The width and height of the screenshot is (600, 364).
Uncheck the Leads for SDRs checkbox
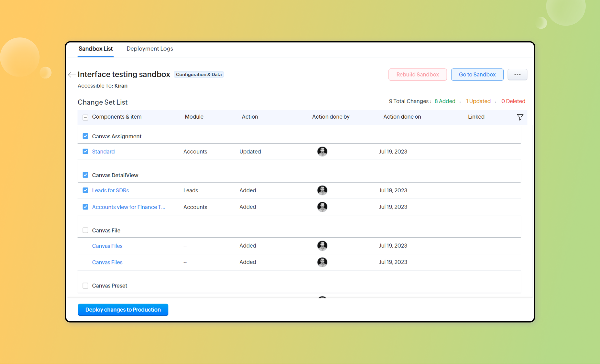pyautogui.click(x=85, y=190)
